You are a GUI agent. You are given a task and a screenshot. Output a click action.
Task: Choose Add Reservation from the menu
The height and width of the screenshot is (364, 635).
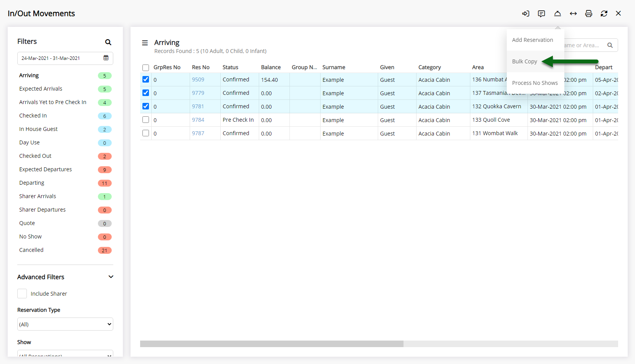click(x=532, y=40)
